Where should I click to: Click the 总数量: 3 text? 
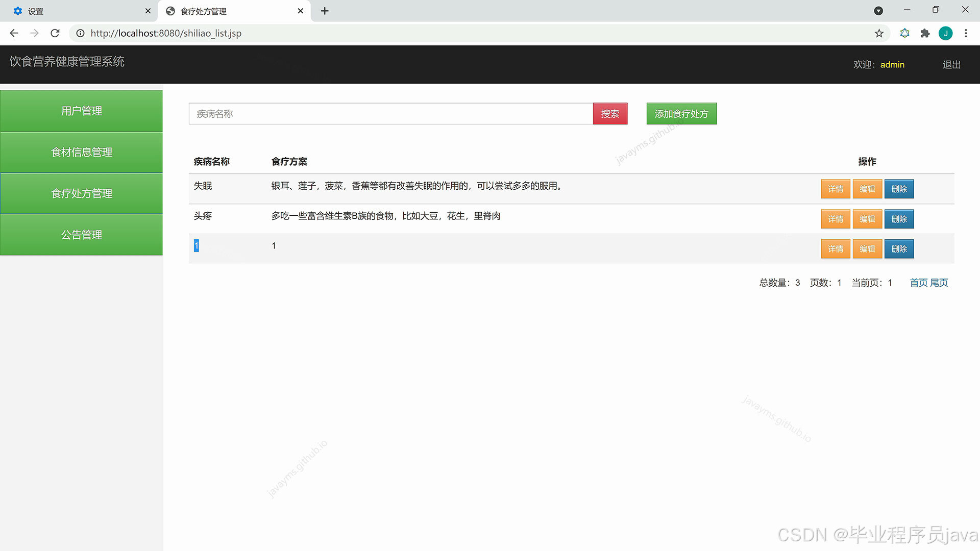pyautogui.click(x=779, y=283)
